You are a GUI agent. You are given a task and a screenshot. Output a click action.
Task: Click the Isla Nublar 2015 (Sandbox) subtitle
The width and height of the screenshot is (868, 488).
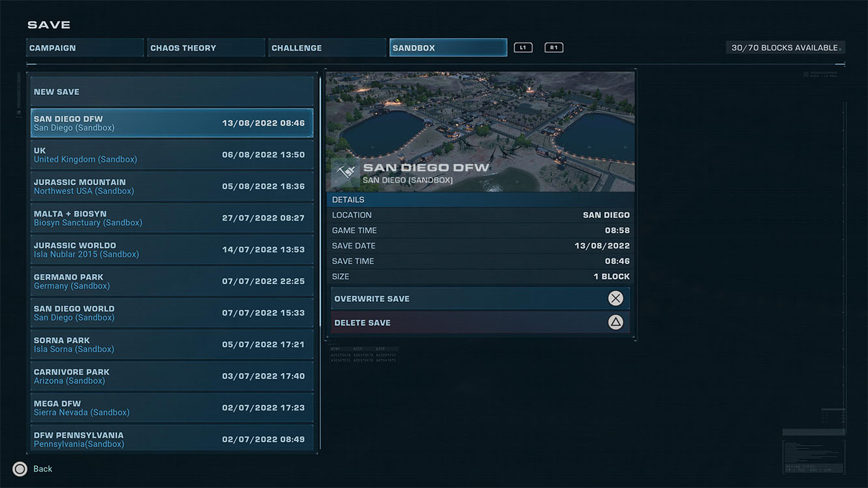[87, 254]
